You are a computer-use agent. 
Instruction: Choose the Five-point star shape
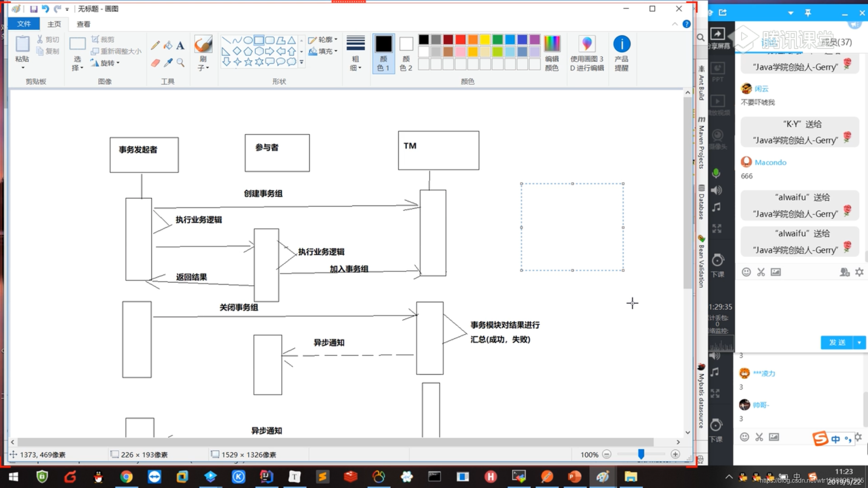248,62
